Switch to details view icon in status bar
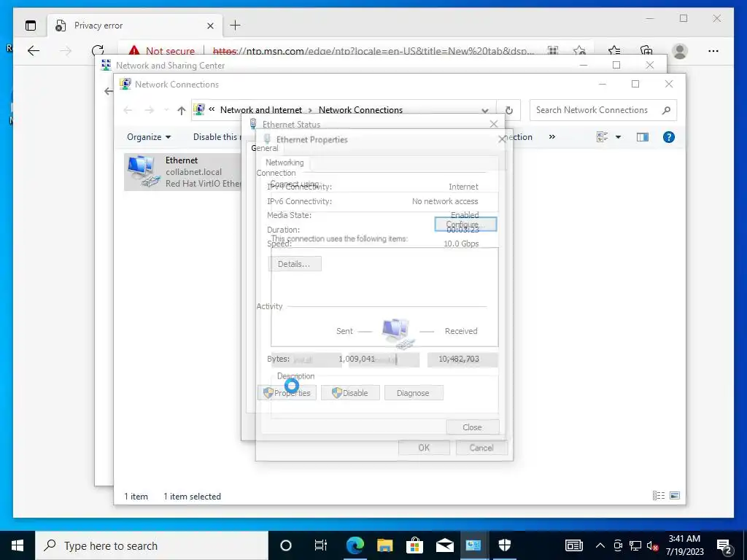The image size is (747, 560). click(x=659, y=496)
